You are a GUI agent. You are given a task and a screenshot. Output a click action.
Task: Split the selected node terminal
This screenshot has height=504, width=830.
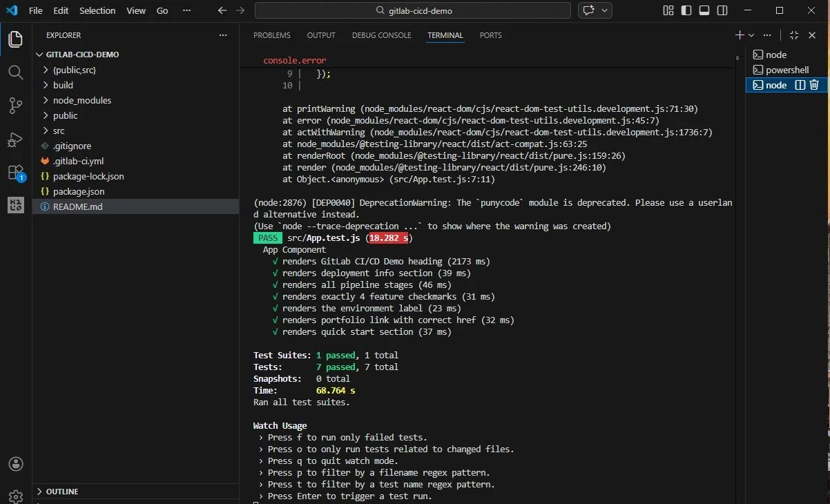pos(800,85)
